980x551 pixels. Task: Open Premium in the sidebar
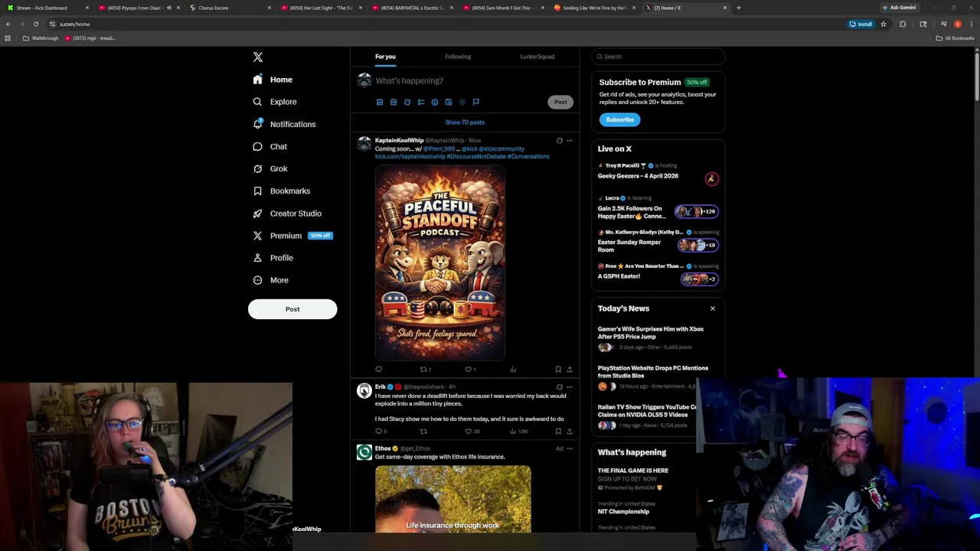292,236
